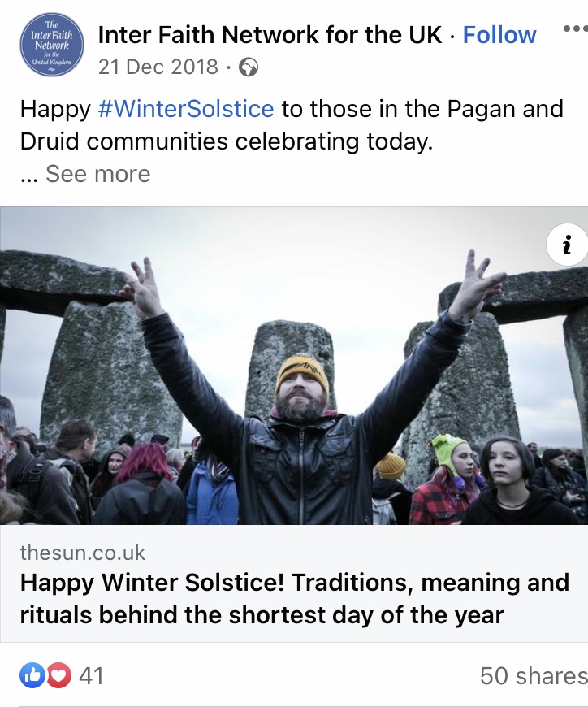Click the globe public audience icon
Viewport: 588px width, 707px height.
pyautogui.click(x=249, y=67)
